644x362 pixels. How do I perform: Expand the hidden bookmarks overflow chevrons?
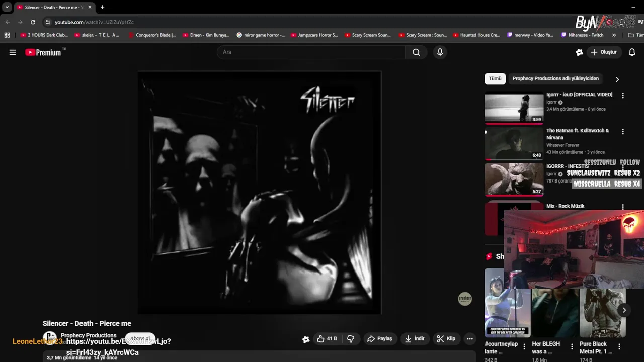pos(614,35)
